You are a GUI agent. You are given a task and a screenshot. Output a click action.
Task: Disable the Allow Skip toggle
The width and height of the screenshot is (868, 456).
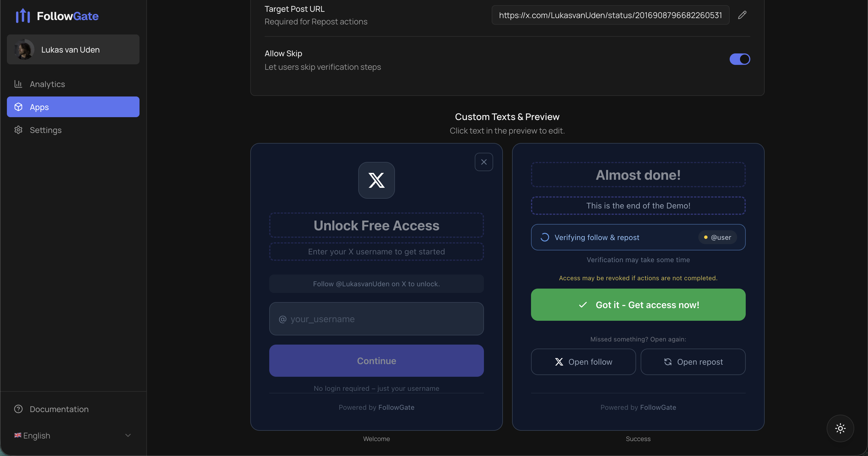740,59
